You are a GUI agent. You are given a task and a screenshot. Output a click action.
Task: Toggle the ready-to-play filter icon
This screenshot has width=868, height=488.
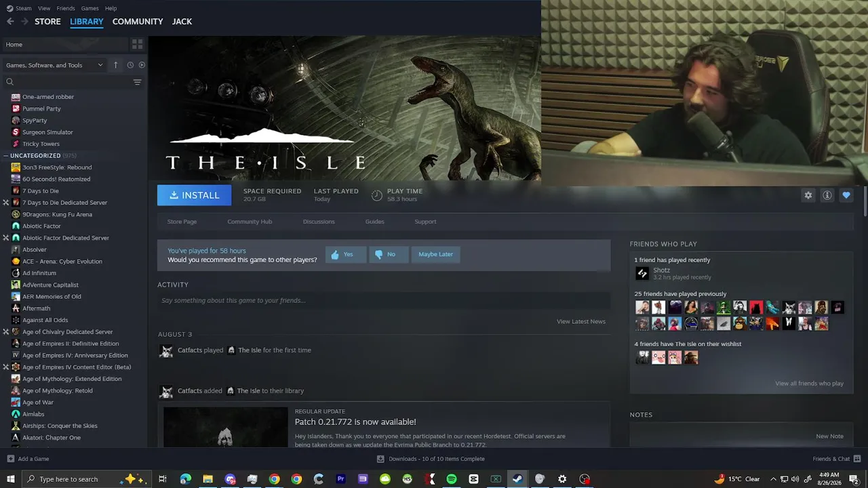pyautogui.click(x=142, y=65)
